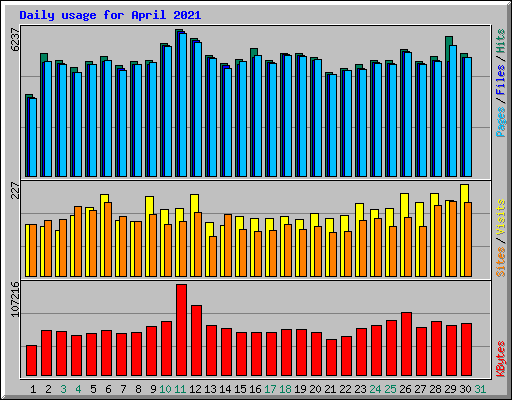
Task: Click the 107216 axis value
Action: (x=15, y=299)
